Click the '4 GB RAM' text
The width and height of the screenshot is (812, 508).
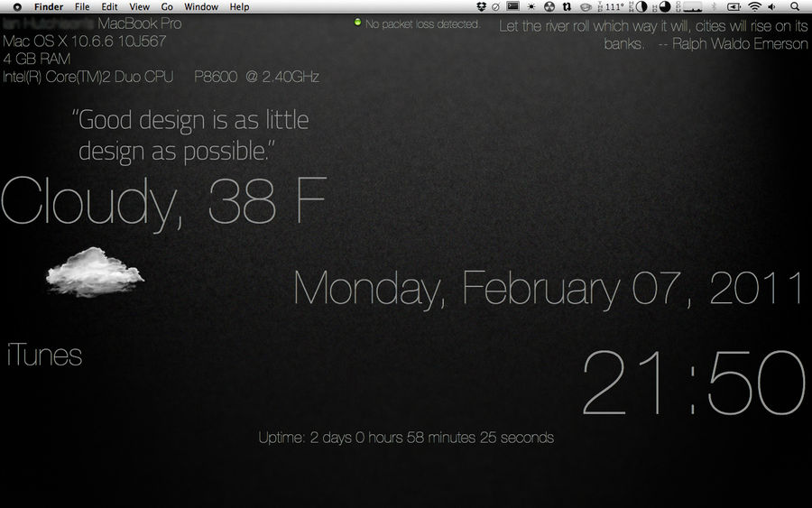(x=37, y=59)
